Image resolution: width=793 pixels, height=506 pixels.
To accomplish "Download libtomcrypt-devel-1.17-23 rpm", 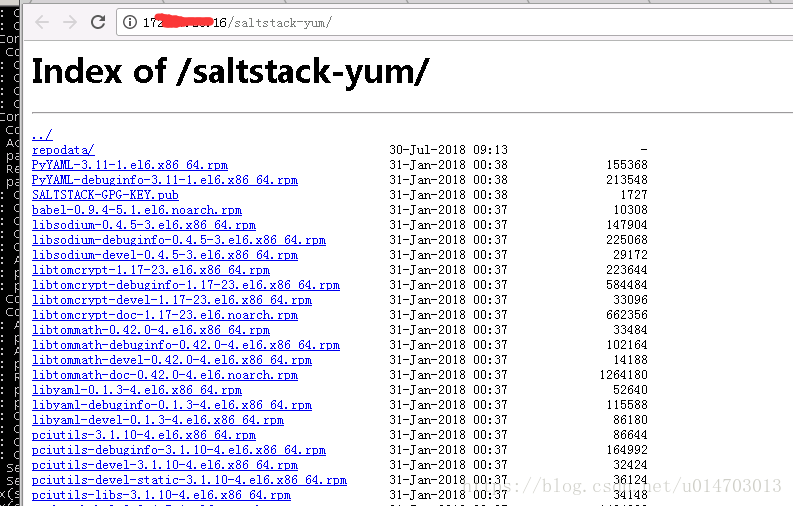I will [x=172, y=300].
